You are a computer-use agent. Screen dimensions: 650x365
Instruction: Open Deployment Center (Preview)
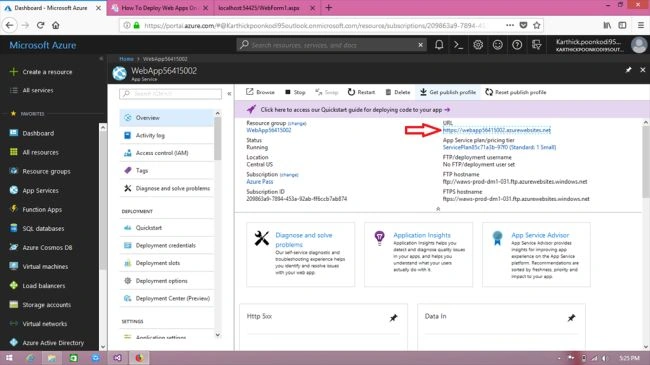[167, 298]
